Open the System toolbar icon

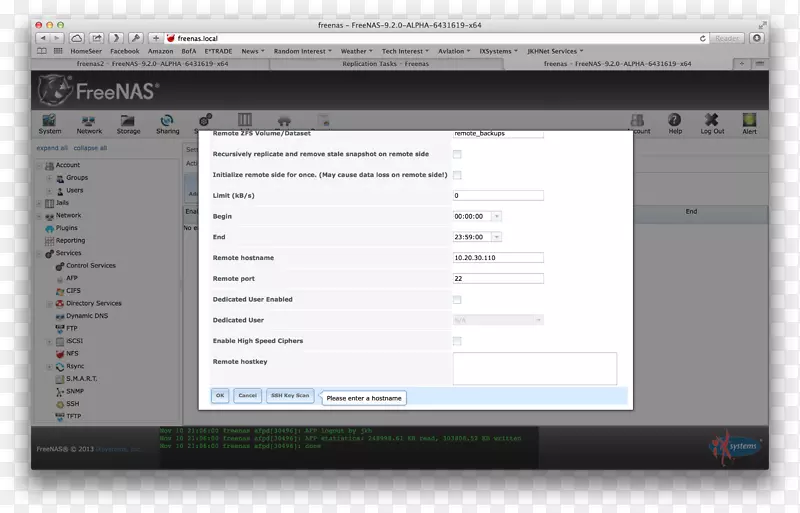pyautogui.click(x=49, y=123)
